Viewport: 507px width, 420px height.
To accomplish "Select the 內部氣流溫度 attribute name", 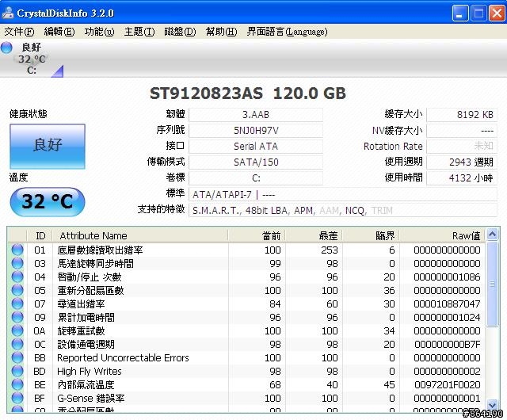I will click(86, 385).
